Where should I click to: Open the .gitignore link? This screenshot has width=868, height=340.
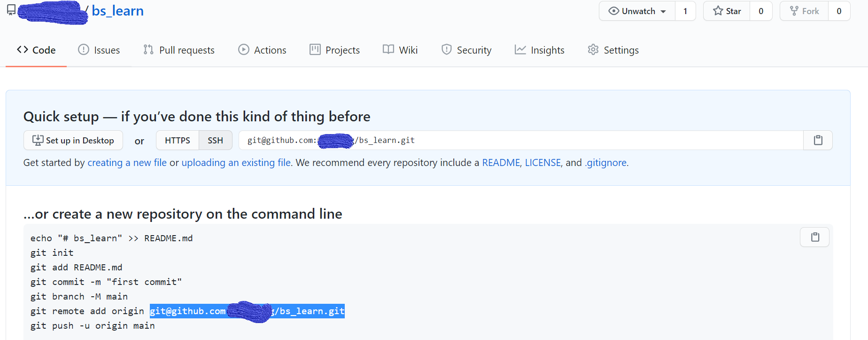pos(605,163)
